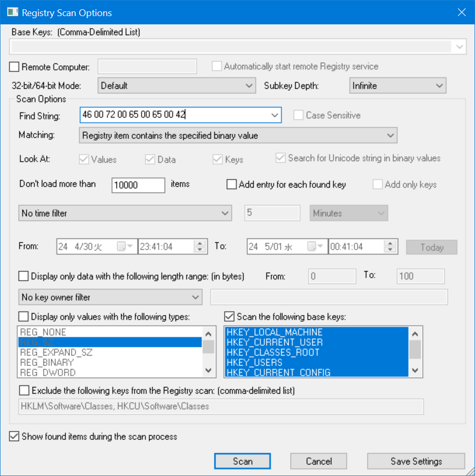
Task: Decrease the To time spinner
Action: [391, 249]
